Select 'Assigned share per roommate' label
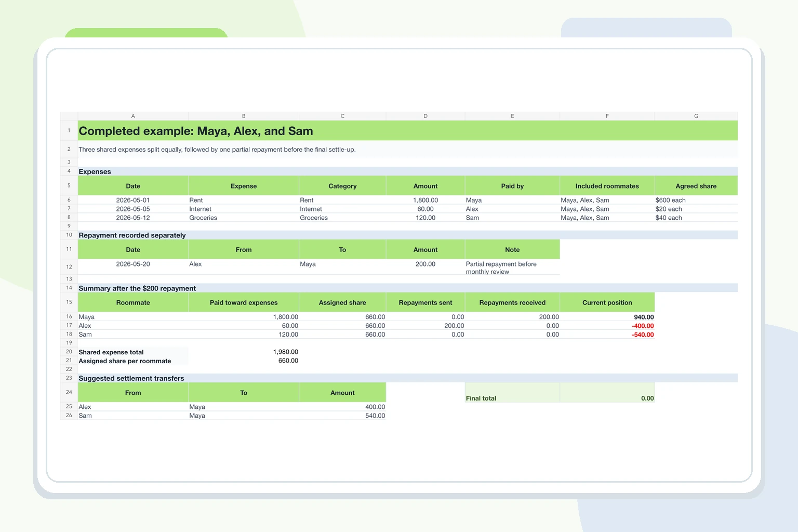Screen dimensions: 798x532 (133, 361)
